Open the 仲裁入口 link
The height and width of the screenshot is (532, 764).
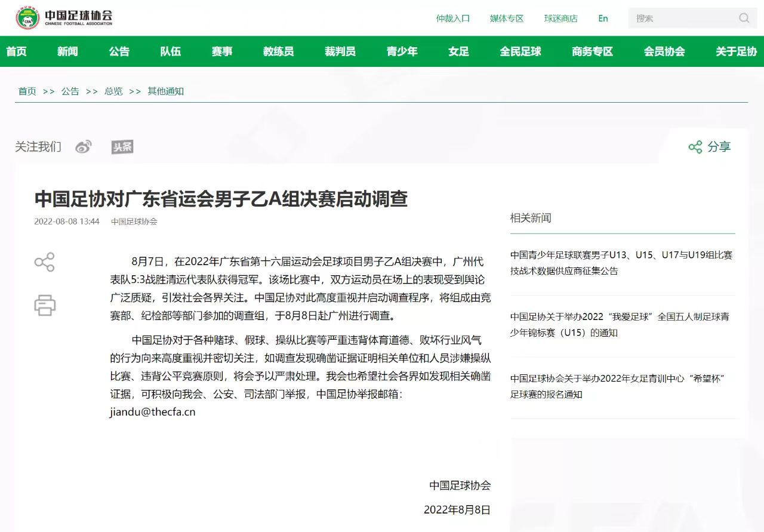(453, 19)
